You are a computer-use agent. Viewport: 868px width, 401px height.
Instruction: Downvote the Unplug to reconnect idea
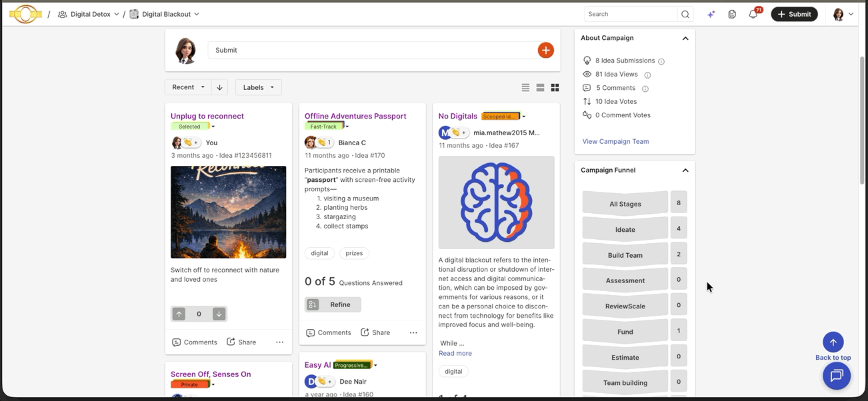tap(219, 314)
